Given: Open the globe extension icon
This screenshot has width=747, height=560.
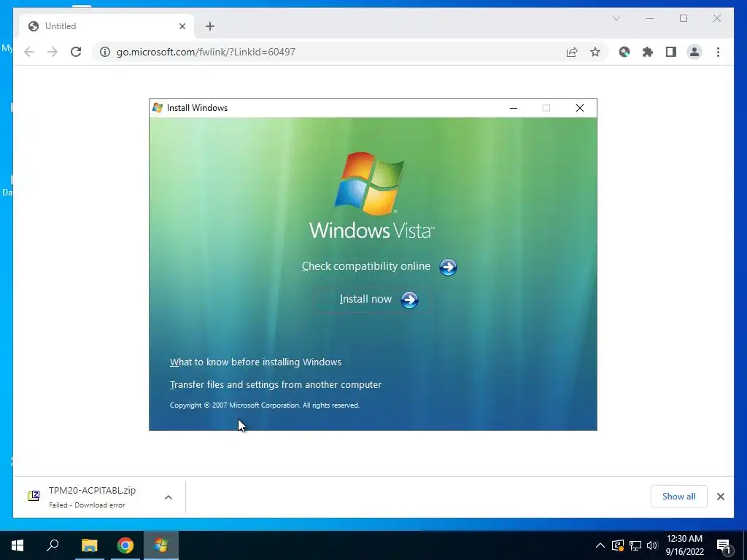Looking at the screenshot, I should pyautogui.click(x=624, y=52).
